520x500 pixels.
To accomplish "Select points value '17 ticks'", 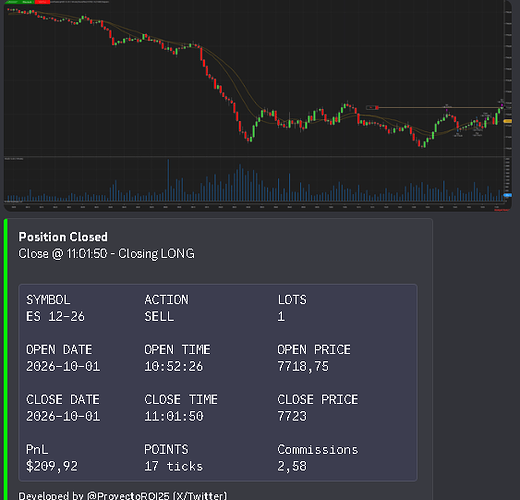I will tap(174, 466).
